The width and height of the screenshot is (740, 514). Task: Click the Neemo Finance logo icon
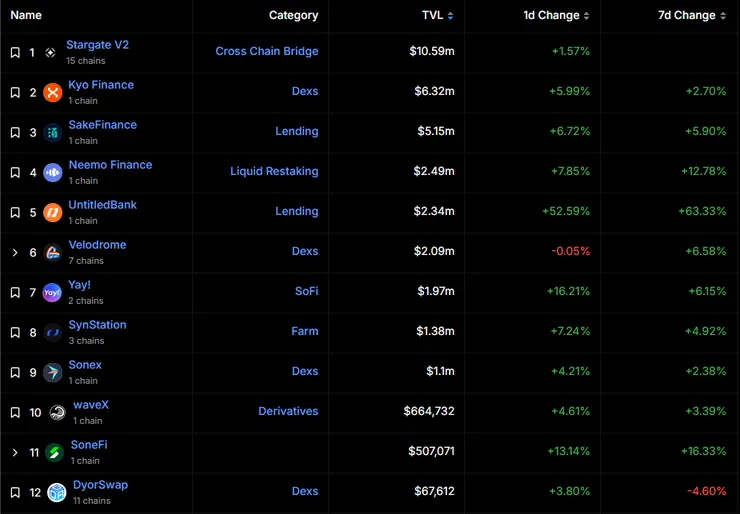[52, 172]
